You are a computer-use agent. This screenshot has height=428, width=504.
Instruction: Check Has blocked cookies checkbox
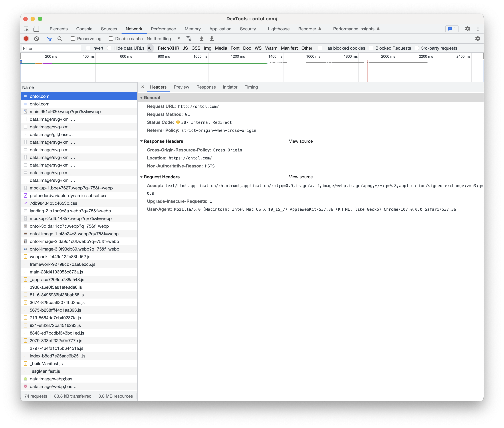point(320,48)
